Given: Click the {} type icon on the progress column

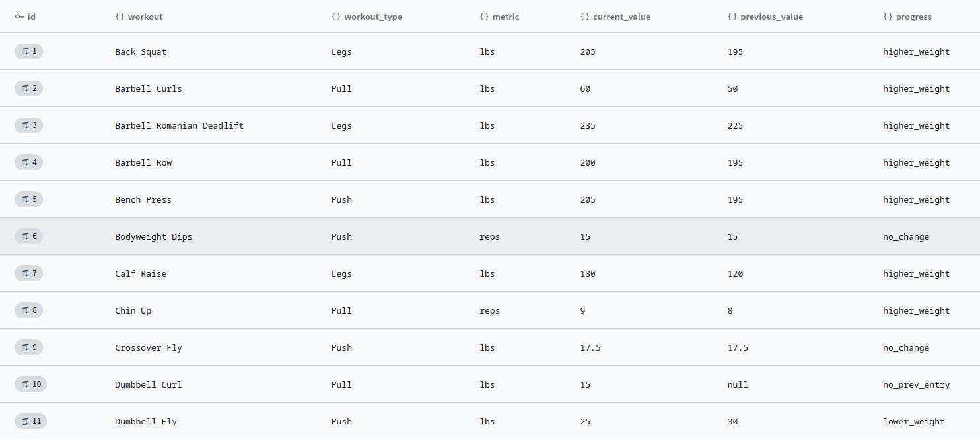Looking at the screenshot, I should 888,17.
